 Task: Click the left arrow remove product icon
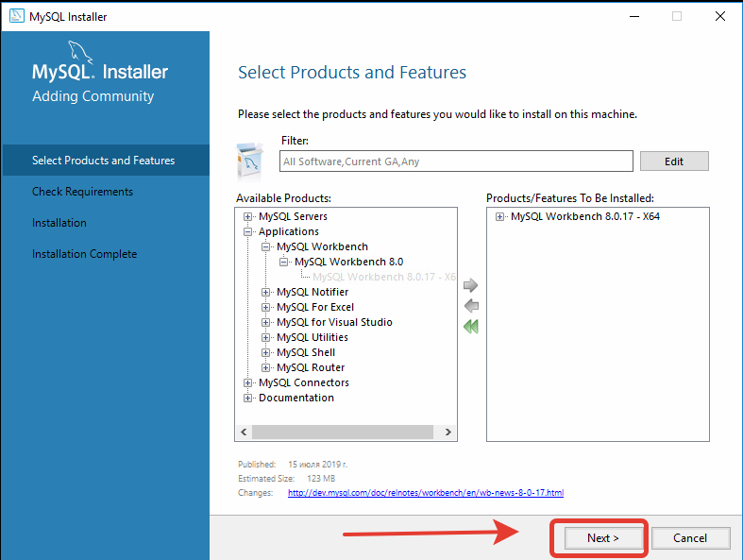coord(471,306)
